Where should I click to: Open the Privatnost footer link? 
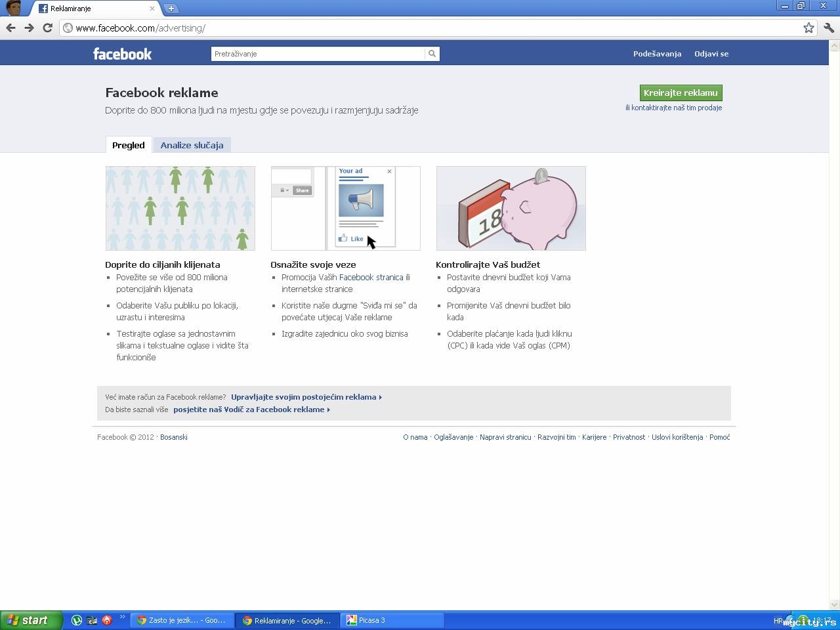[x=629, y=437]
